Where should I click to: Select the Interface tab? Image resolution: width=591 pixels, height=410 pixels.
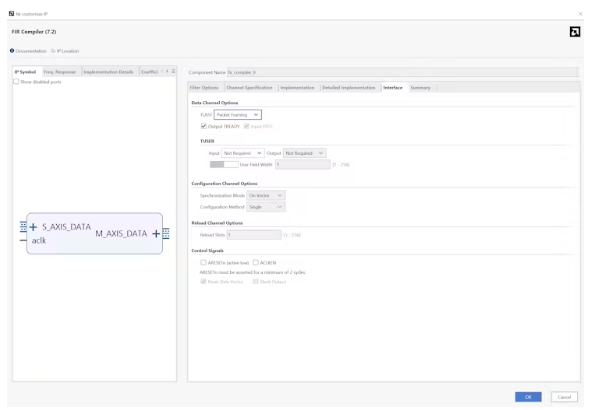click(393, 87)
